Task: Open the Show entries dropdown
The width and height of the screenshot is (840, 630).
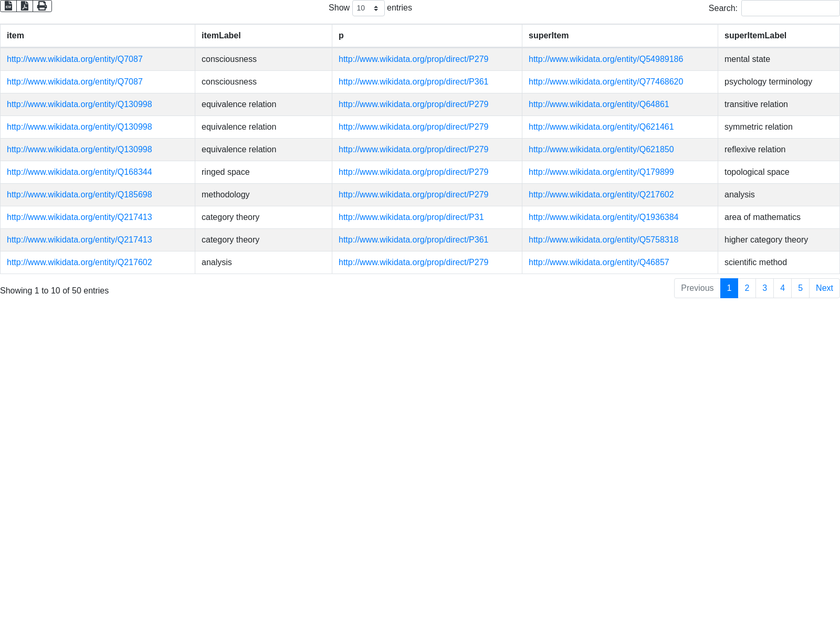Action: [x=368, y=8]
